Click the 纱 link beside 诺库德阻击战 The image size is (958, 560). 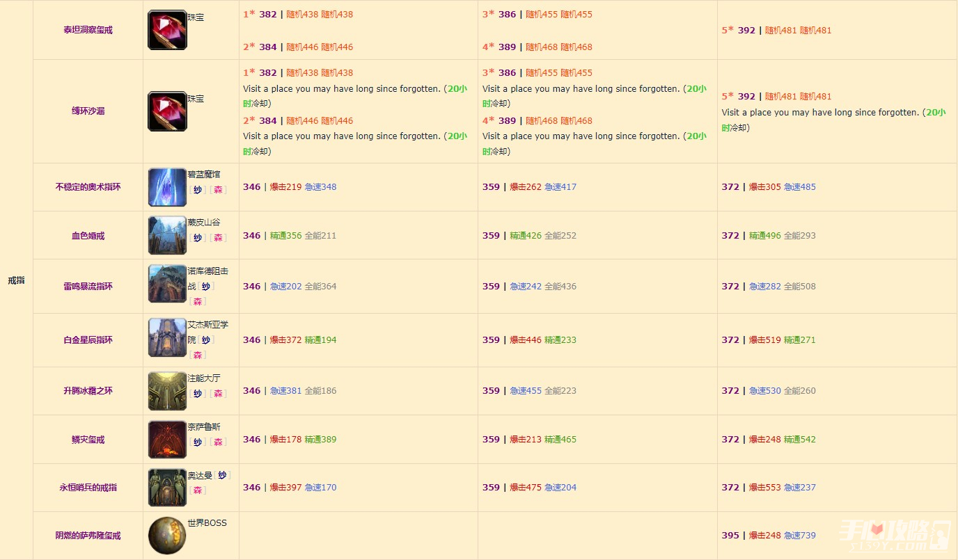(205, 286)
